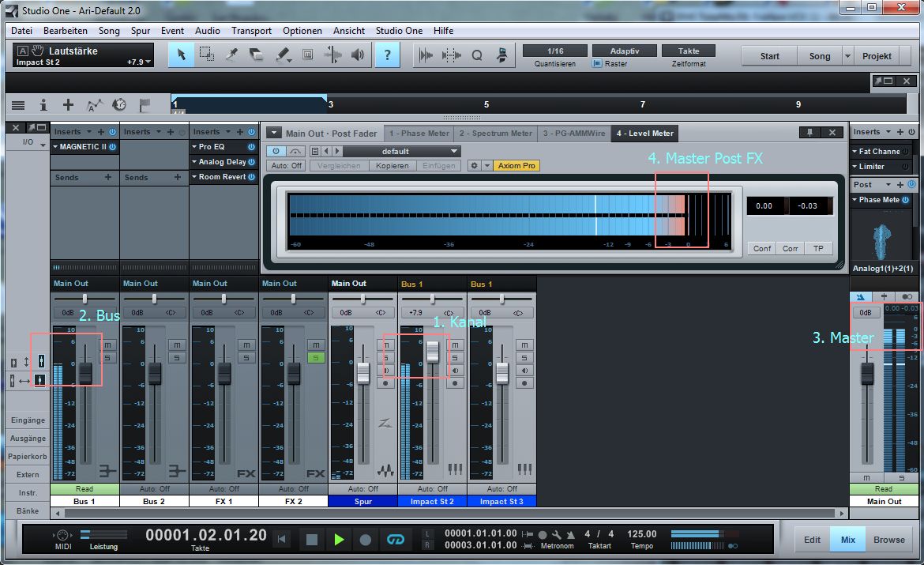Open help via question mark button
Screen dimensions: 924x565
[x=387, y=55]
